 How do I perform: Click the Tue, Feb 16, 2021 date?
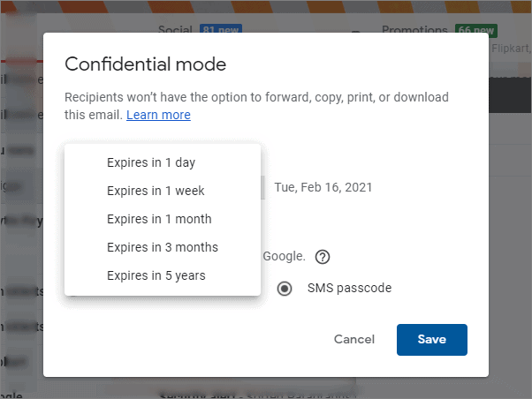[323, 187]
